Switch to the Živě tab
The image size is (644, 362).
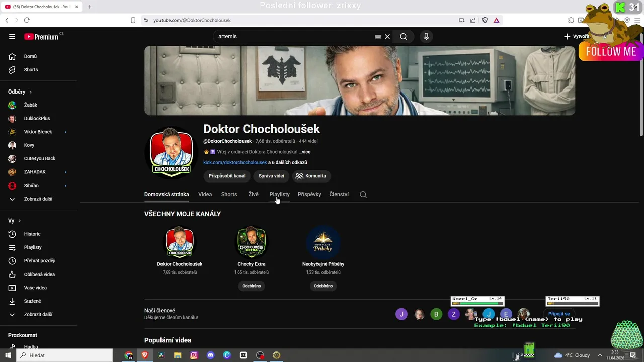(253, 194)
